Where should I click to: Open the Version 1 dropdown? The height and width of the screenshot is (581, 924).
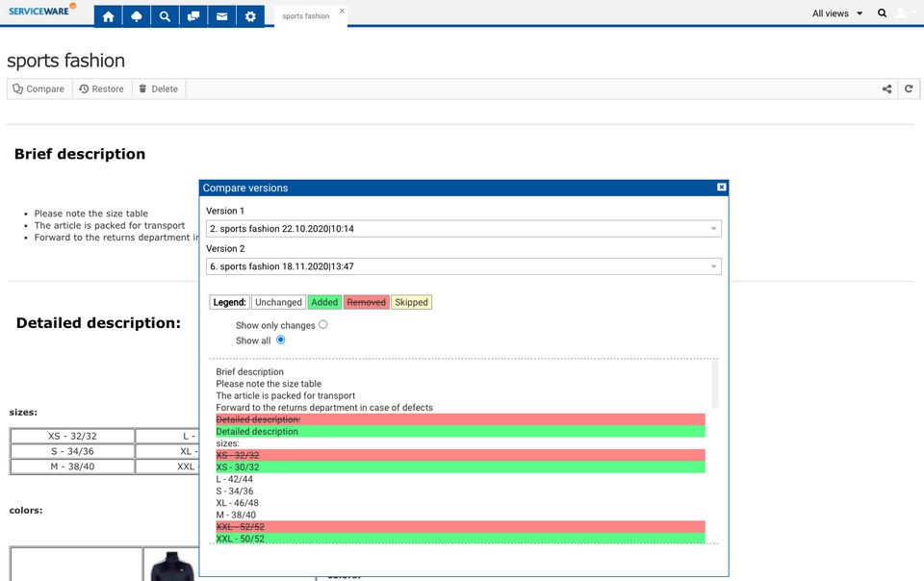point(463,228)
